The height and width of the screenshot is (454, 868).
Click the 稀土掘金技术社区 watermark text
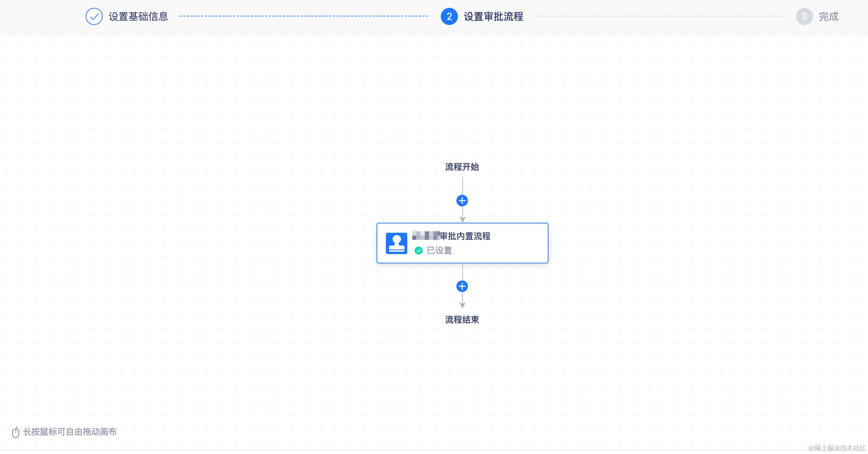tap(837, 448)
